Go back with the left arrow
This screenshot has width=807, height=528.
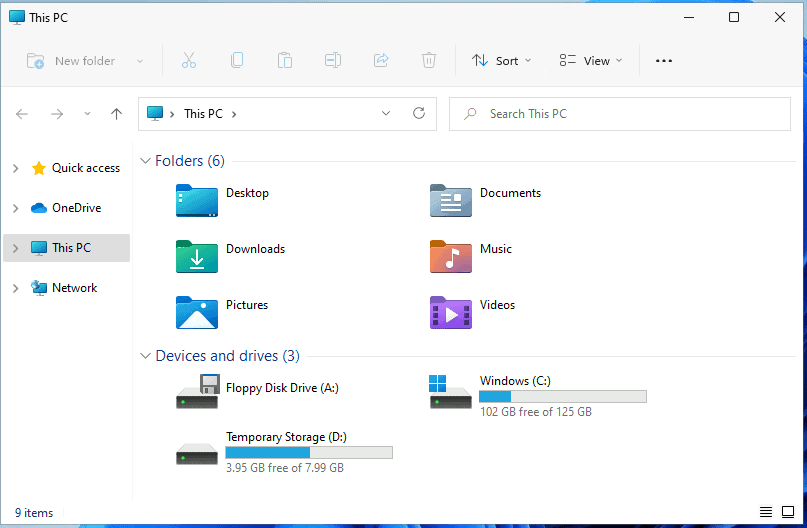tap(22, 114)
